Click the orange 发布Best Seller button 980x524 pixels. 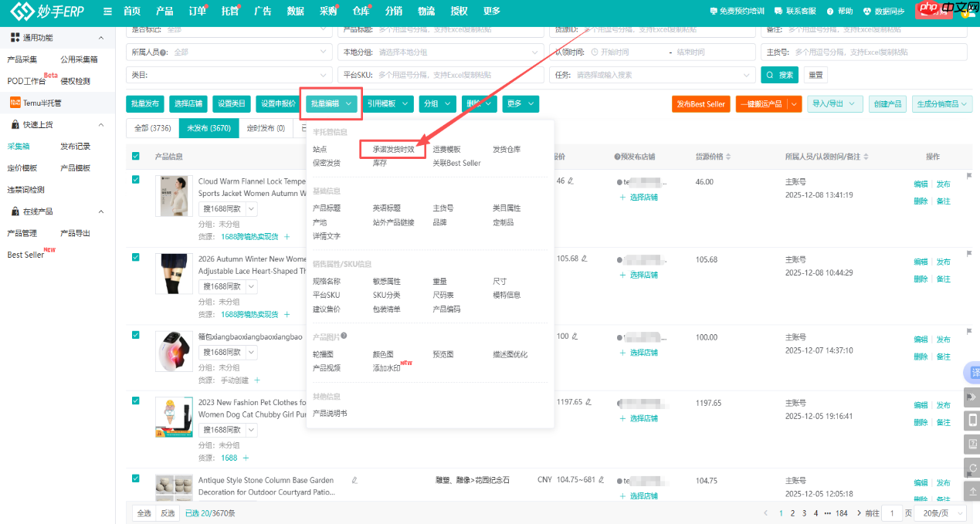coord(700,104)
